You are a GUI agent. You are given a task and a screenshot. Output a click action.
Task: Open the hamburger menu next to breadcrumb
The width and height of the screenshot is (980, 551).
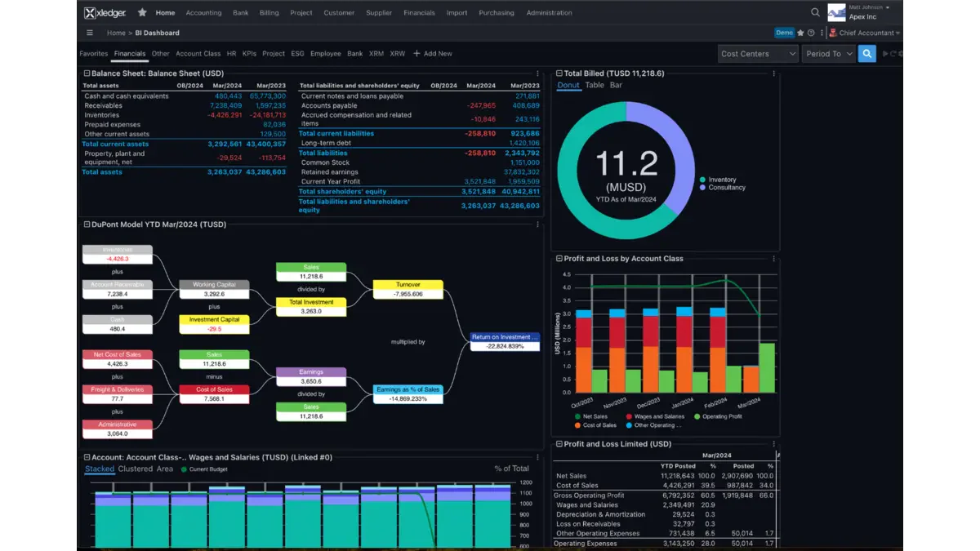90,33
